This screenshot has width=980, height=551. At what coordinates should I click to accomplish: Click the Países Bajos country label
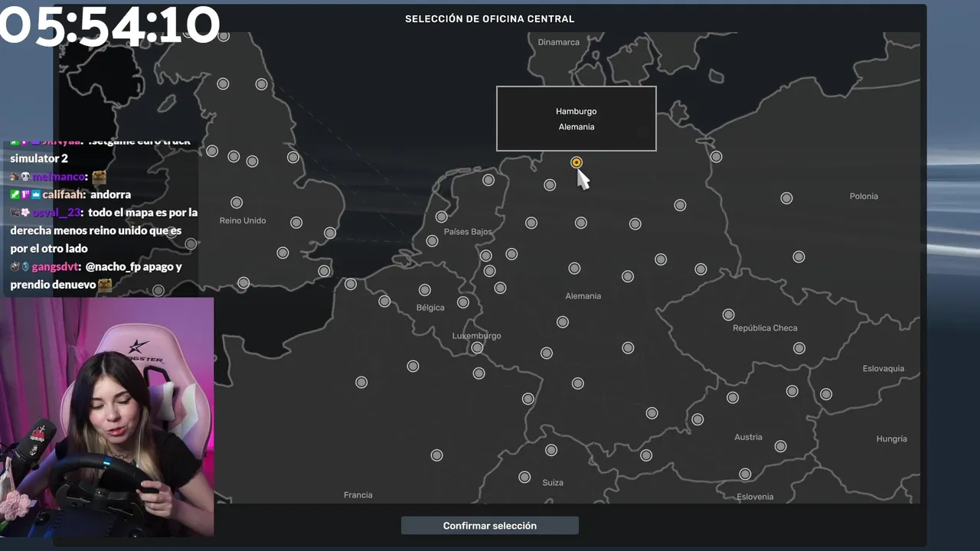468,231
